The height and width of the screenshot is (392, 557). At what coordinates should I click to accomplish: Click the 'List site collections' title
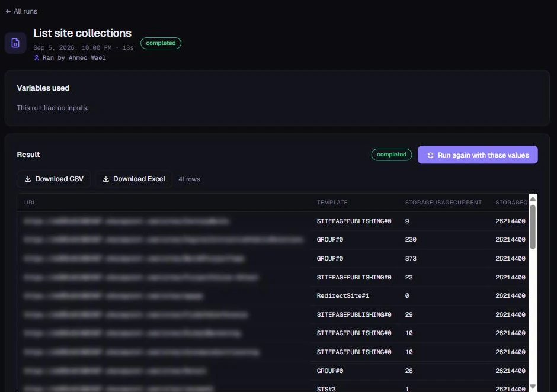coord(82,33)
